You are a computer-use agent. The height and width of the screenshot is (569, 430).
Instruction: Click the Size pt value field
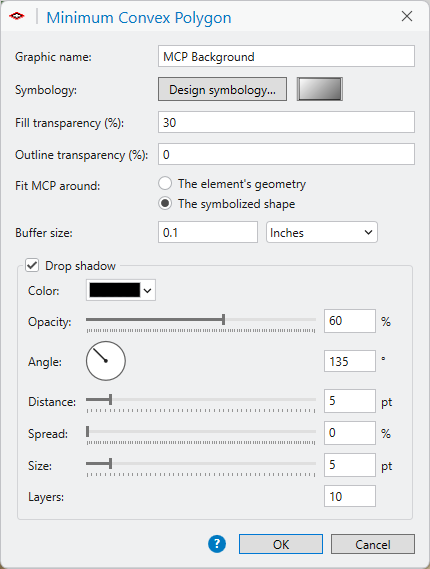tap(350, 464)
